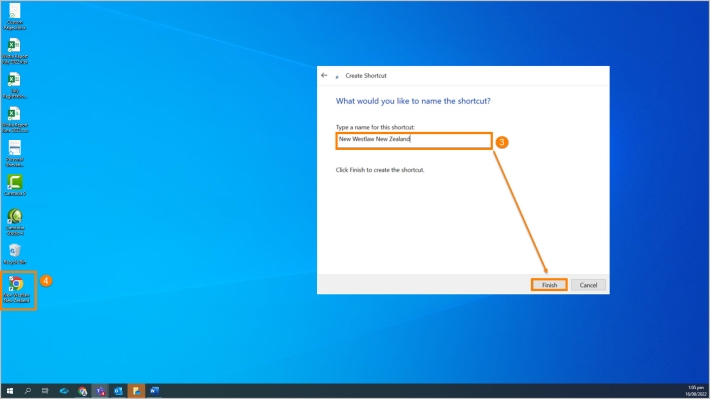This screenshot has height=399, width=710.
Task: Open File Explorer highlighted in taskbar
Action: point(136,391)
